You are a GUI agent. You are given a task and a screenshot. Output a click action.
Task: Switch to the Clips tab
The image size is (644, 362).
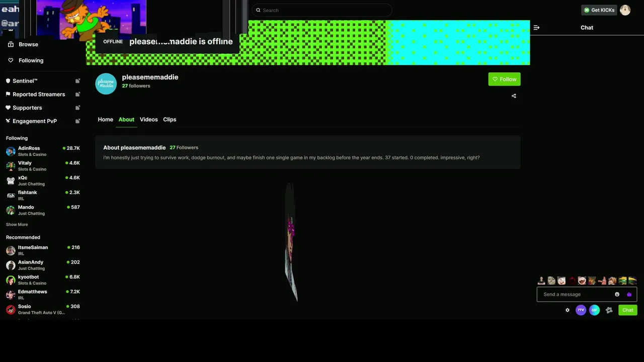[170, 119]
